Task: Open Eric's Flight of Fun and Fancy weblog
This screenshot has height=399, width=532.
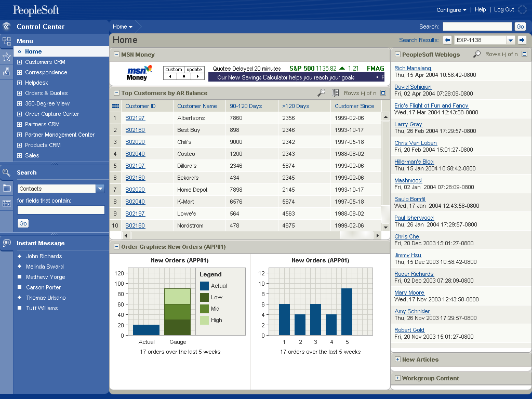Action: [431, 105]
